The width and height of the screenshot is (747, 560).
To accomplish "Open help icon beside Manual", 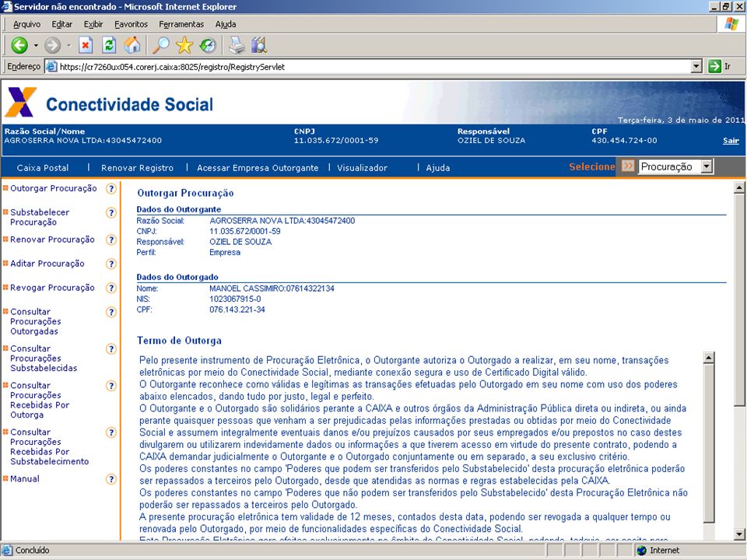I will coord(111,479).
